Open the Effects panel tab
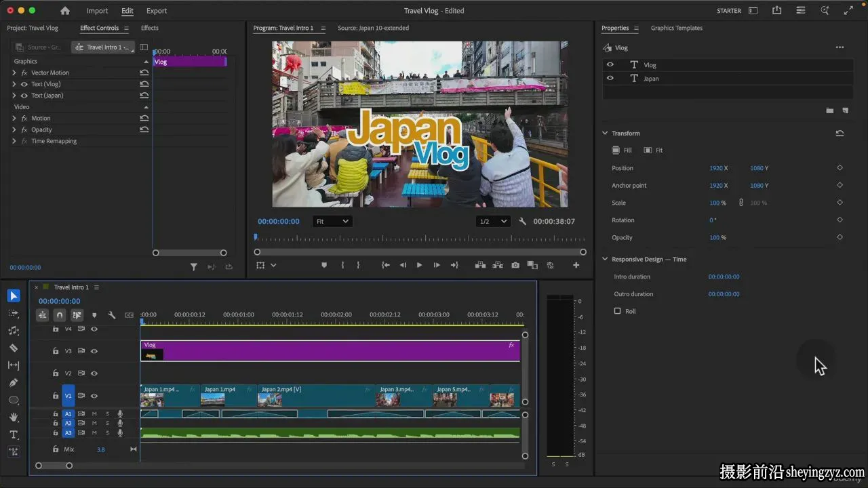Image resolution: width=868 pixels, height=488 pixels. point(150,28)
